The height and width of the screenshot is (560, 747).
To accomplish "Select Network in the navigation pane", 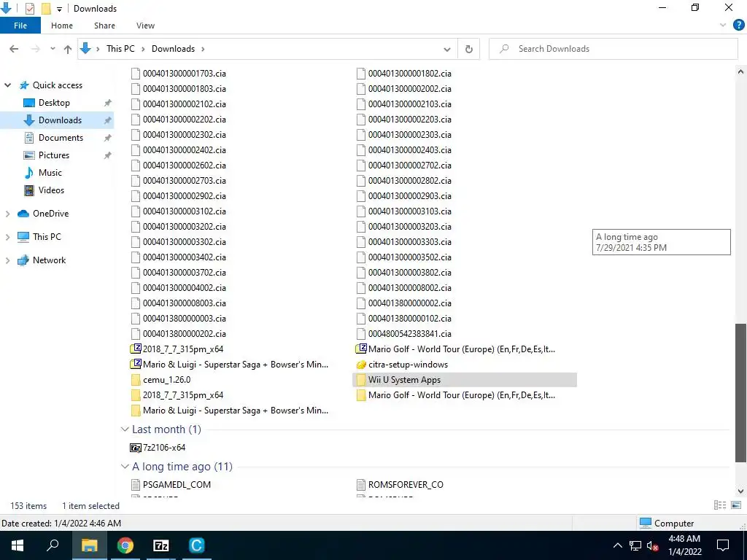I will point(49,260).
